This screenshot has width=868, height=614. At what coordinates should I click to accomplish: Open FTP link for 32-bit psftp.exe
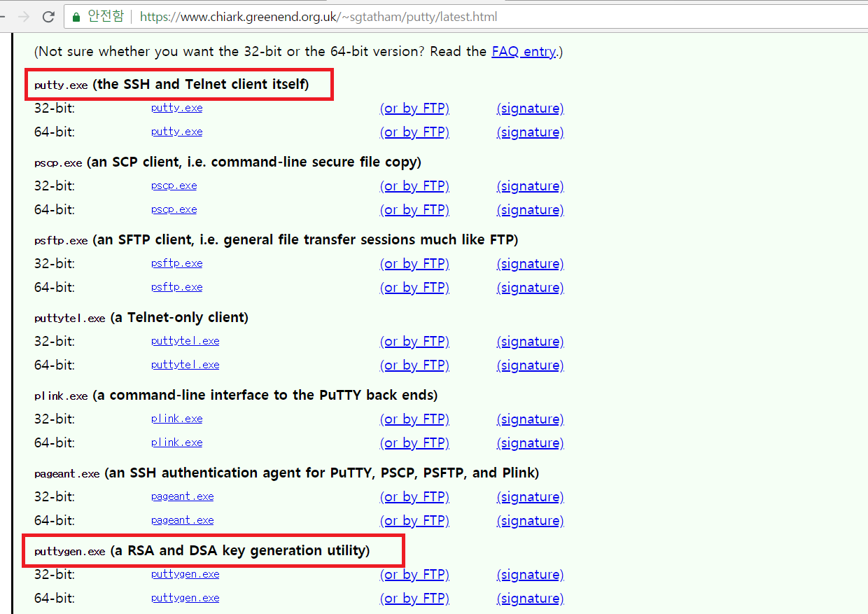pos(414,264)
